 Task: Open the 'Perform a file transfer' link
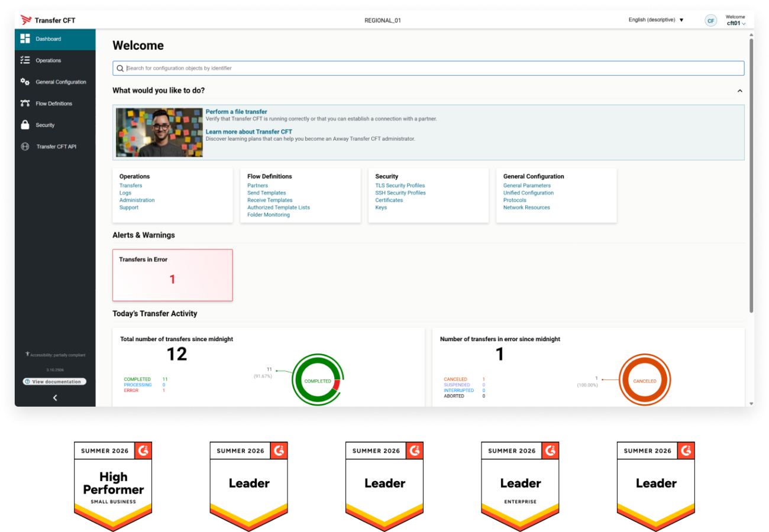tap(236, 112)
